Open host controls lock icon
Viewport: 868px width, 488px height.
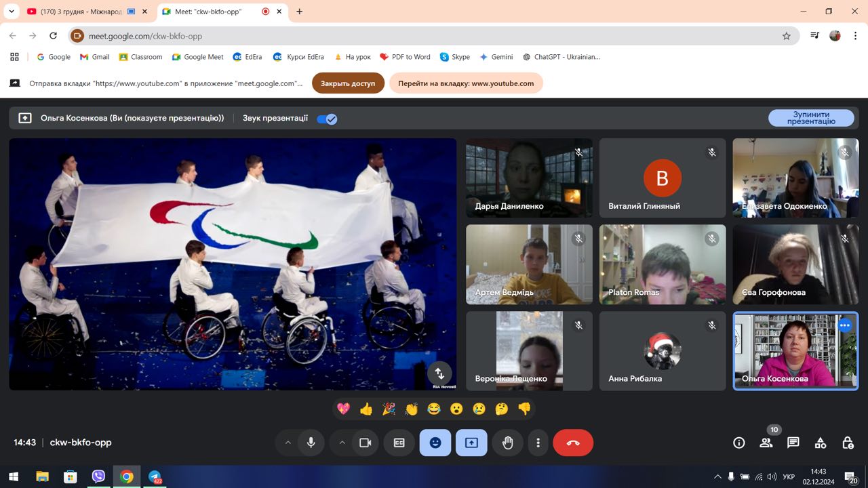point(848,443)
